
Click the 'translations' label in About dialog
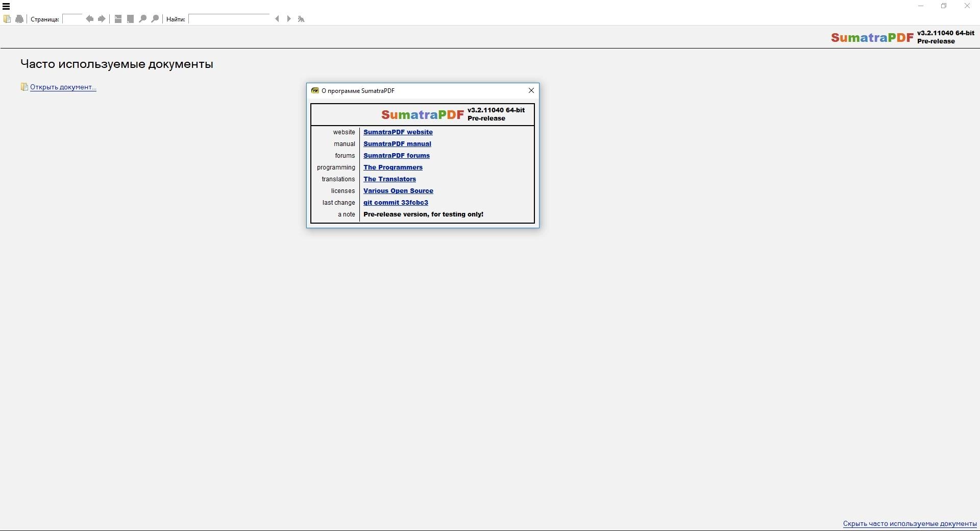coord(338,179)
